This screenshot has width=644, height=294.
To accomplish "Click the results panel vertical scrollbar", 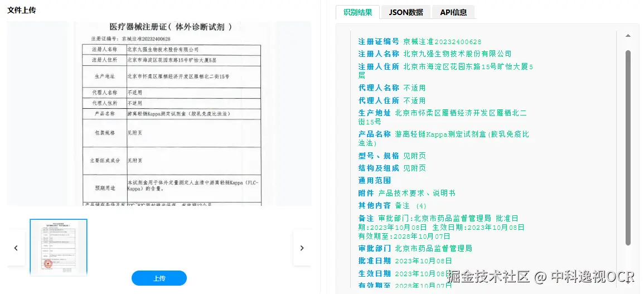I will coord(628,148).
